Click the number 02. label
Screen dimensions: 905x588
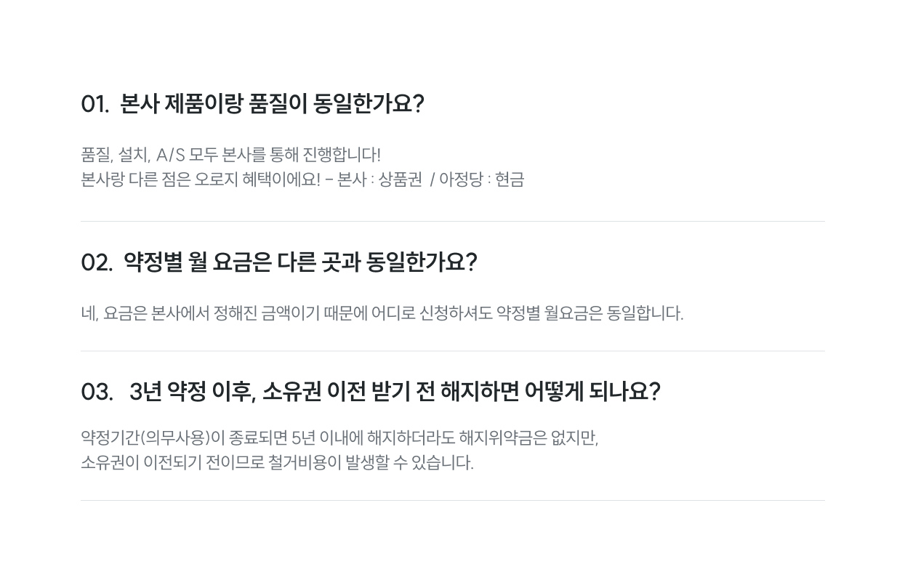pos(97,262)
